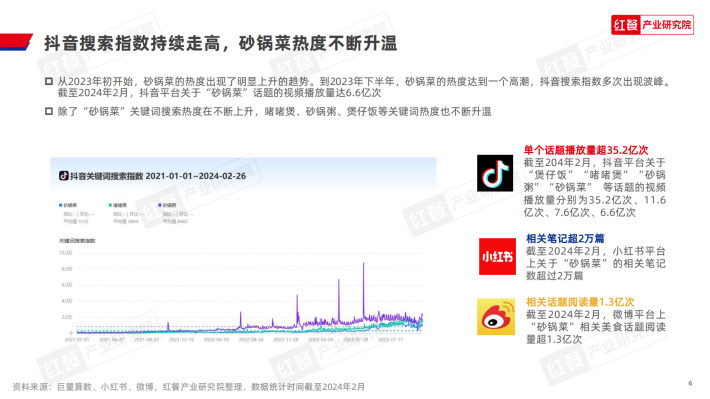Image resolution: width=710 pixels, height=399 pixels.
Task: Click the purple legend marker for 砂锅粥
Action: tap(159, 205)
